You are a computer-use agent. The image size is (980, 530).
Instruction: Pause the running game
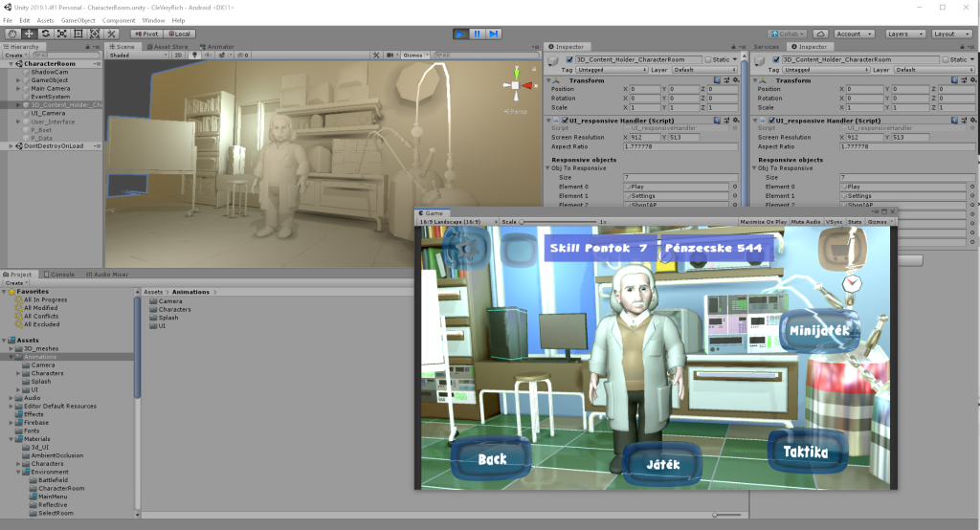[x=477, y=33]
